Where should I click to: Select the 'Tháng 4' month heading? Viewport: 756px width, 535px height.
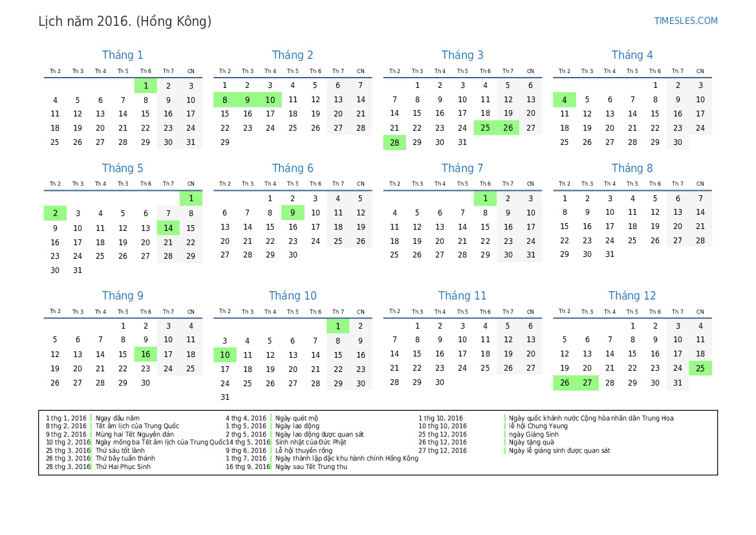(632, 55)
